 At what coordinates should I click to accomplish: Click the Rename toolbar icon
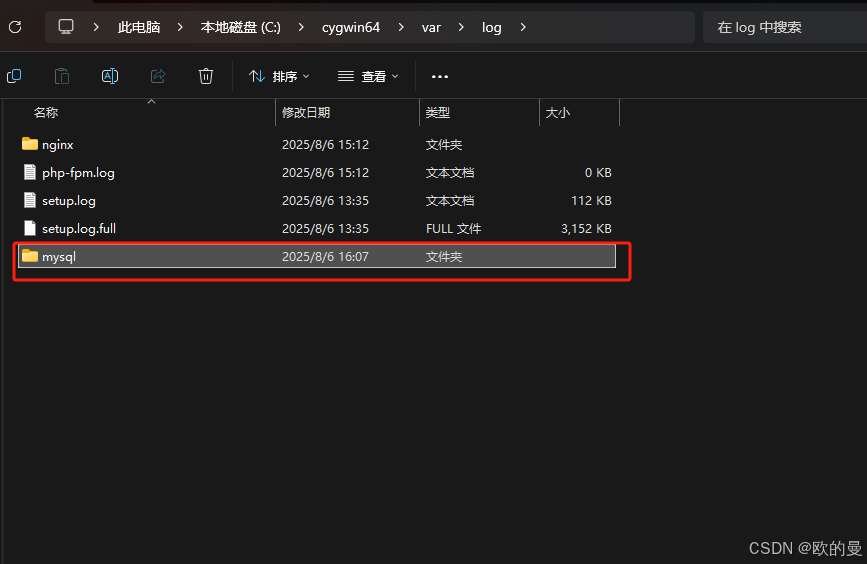(110, 76)
